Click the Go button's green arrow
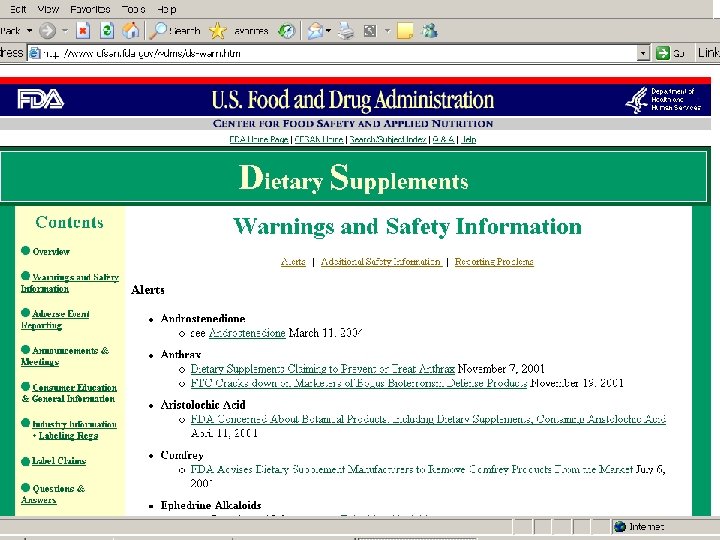The height and width of the screenshot is (540, 720). (662, 53)
